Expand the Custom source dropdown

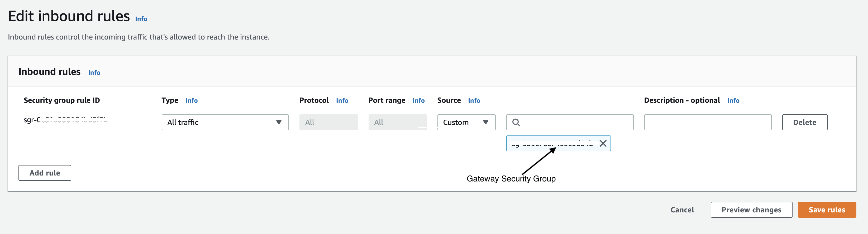click(x=466, y=122)
